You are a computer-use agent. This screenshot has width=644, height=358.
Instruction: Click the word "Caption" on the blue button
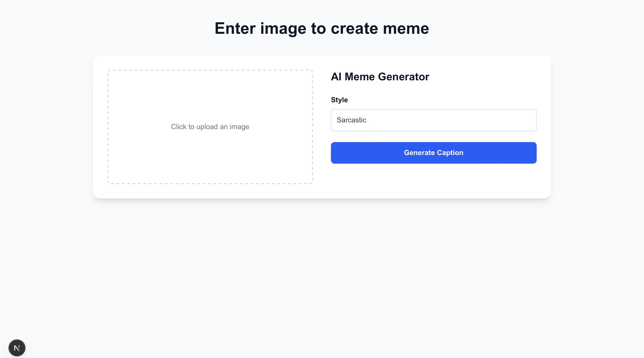tap(450, 153)
